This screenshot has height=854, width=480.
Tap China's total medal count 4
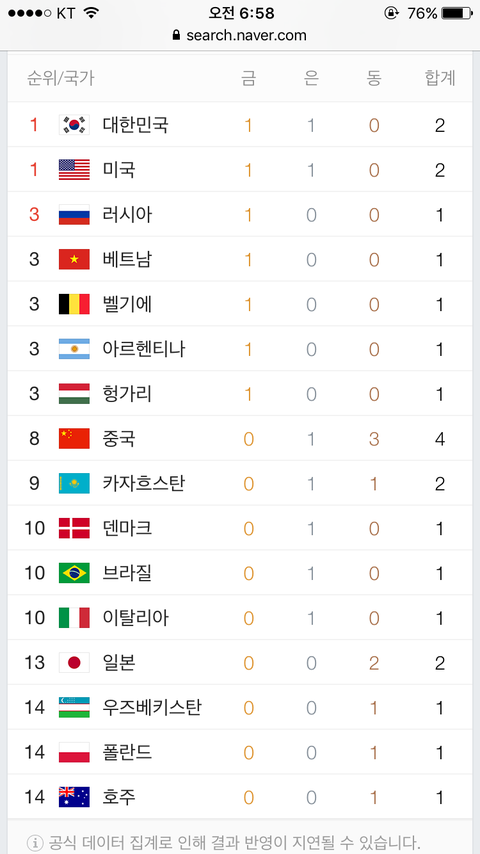tap(440, 438)
